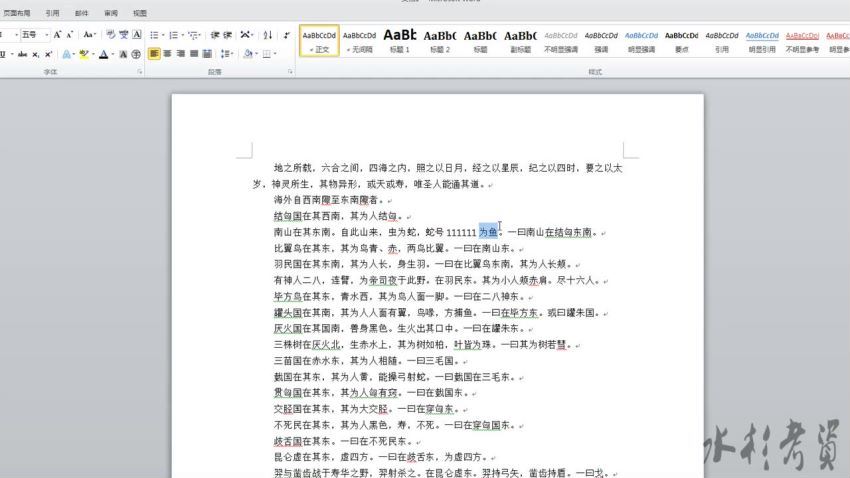Select justify alignment button
The image size is (850, 478).
[x=194, y=54]
